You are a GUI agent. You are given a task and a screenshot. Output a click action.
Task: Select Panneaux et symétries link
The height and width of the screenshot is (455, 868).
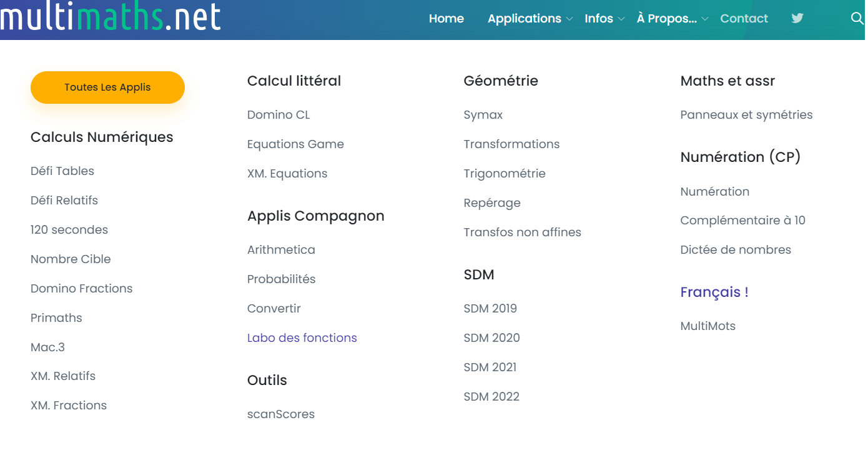pos(746,114)
